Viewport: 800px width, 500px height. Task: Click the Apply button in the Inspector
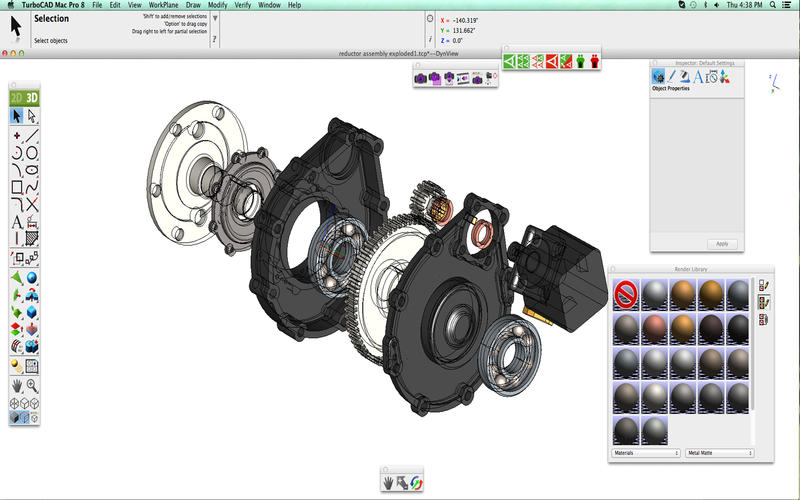[x=721, y=244]
